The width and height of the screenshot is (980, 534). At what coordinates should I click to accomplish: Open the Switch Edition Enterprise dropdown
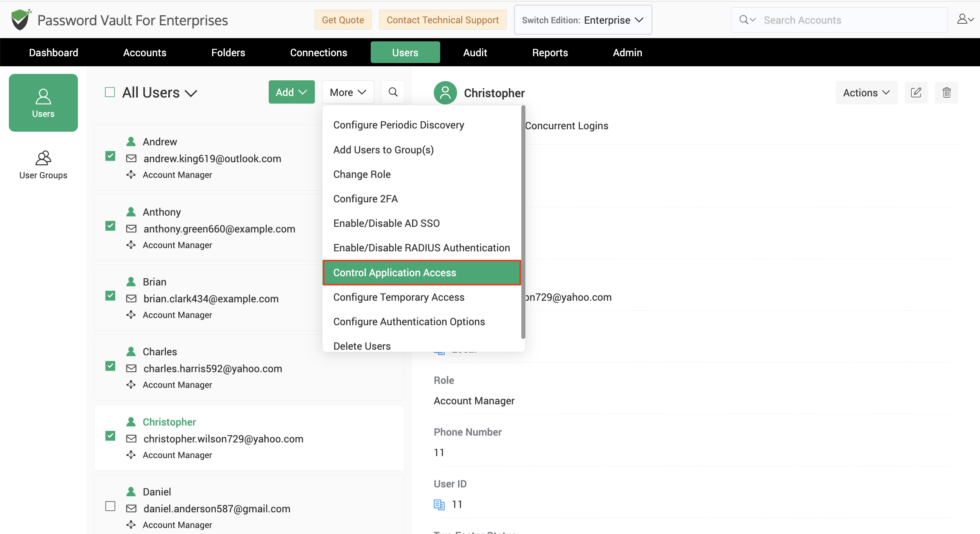(583, 20)
